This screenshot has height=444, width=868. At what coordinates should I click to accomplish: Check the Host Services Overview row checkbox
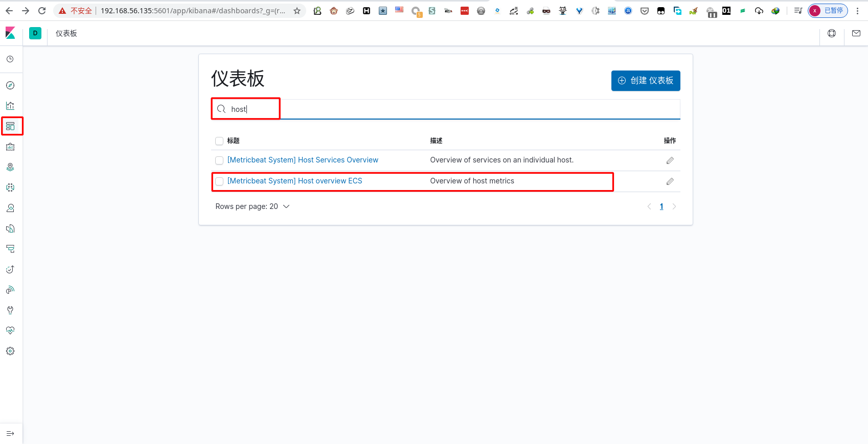coord(219,160)
